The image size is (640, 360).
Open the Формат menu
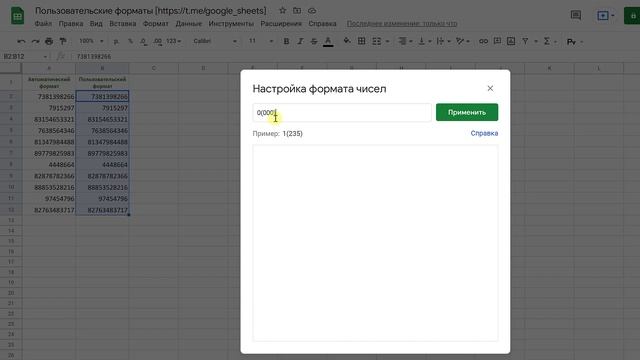156,24
